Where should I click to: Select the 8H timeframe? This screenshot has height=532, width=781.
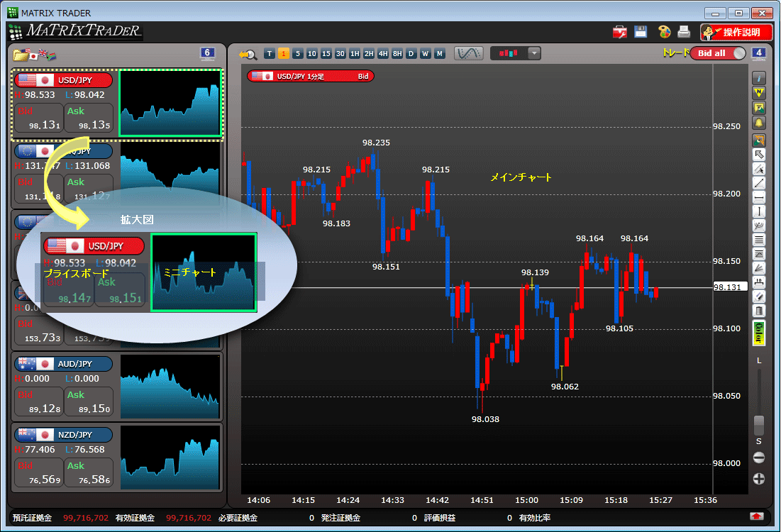click(397, 53)
